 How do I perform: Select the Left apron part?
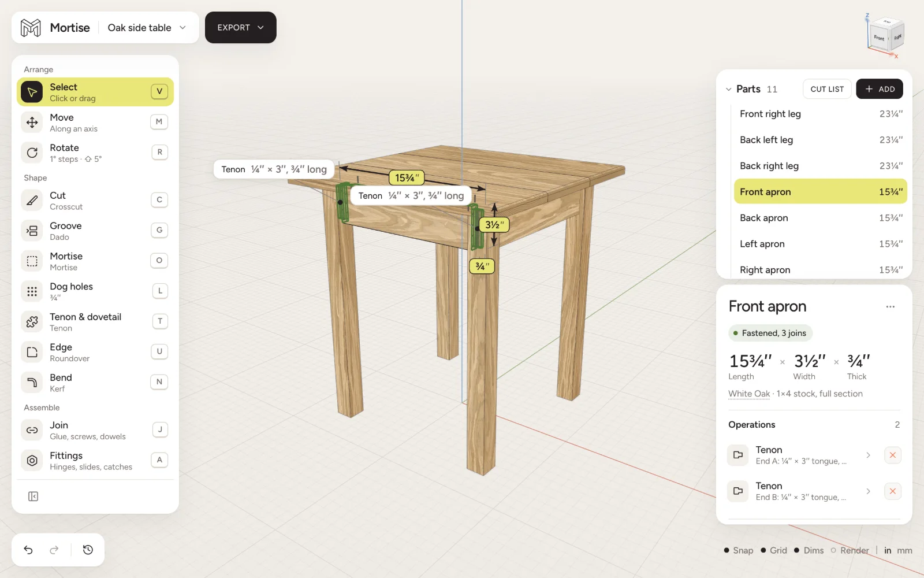[x=820, y=244]
